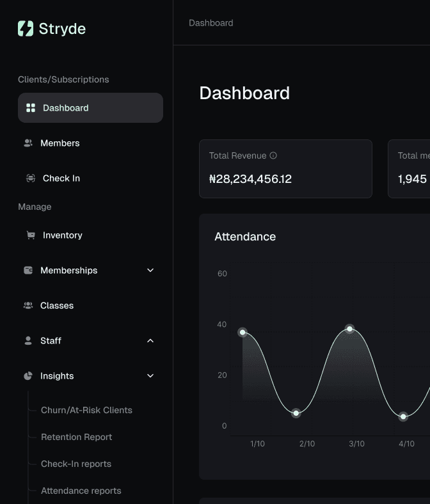Click the Check In scanner icon
The image size is (430, 504).
click(31, 178)
